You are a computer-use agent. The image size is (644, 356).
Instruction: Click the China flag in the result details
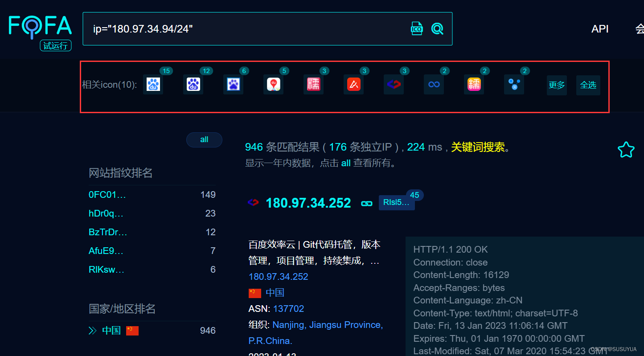coord(255,293)
